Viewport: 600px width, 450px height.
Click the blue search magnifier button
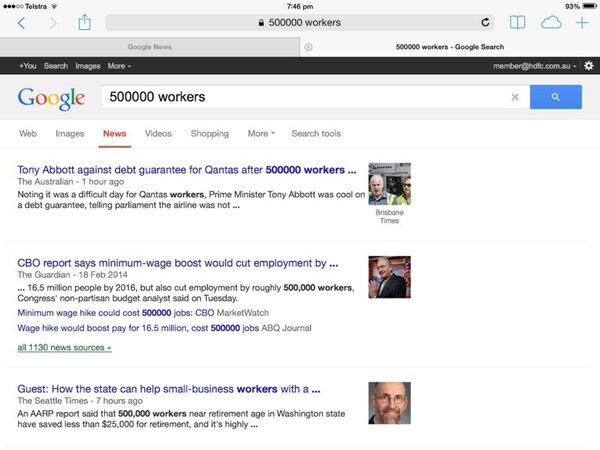(555, 97)
